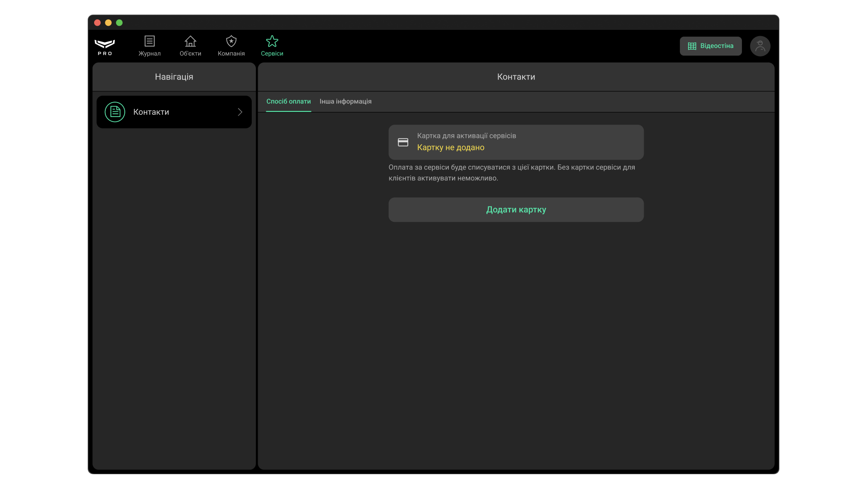Click the credit card icon

[x=403, y=142]
